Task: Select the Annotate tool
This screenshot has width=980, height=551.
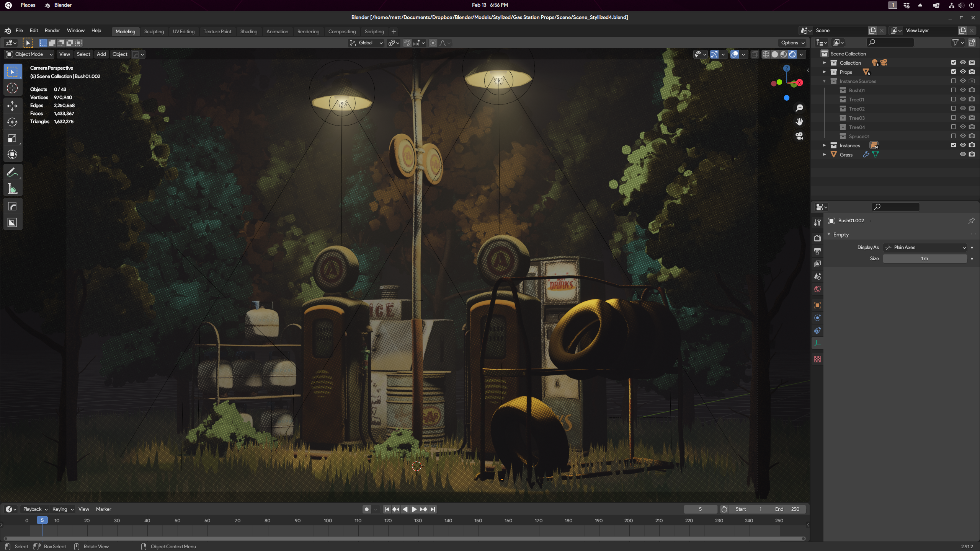Action: pyautogui.click(x=12, y=172)
